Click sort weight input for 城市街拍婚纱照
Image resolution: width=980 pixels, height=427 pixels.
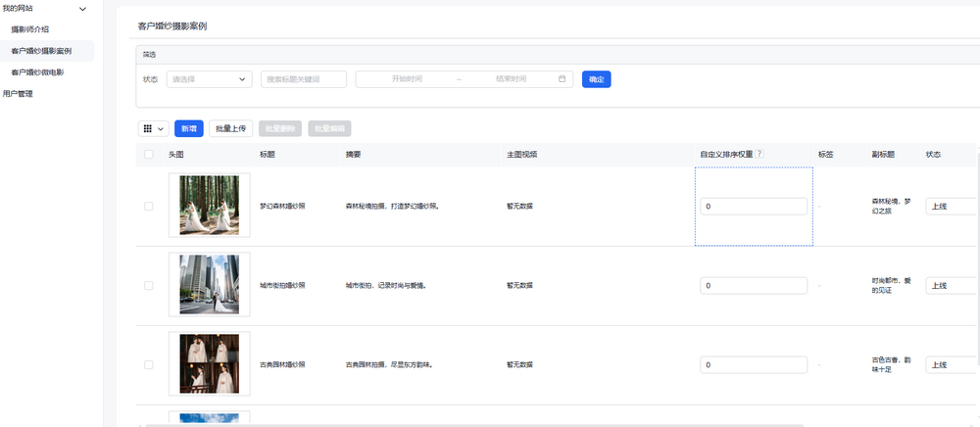(754, 286)
